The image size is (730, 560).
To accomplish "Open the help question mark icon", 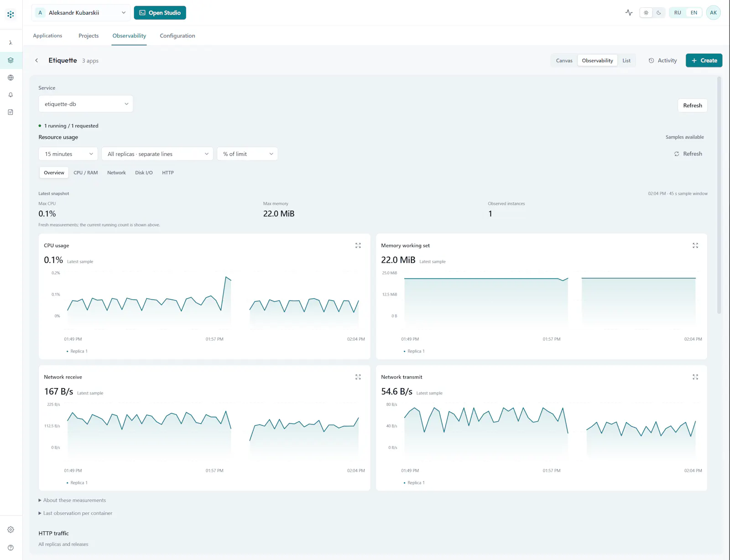I will pos(10,548).
